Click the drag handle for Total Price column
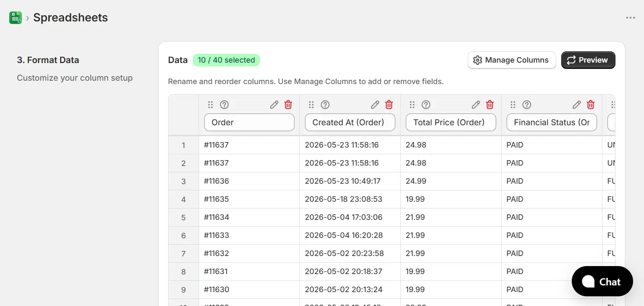Image resolution: width=644 pixels, height=306 pixels. (412, 105)
